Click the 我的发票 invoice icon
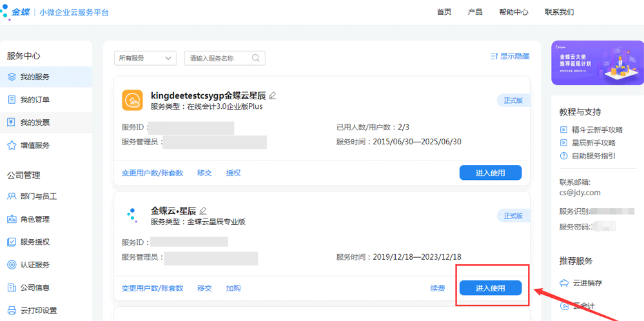This screenshot has width=644, height=321. pyautogui.click(x=12, y=122)
